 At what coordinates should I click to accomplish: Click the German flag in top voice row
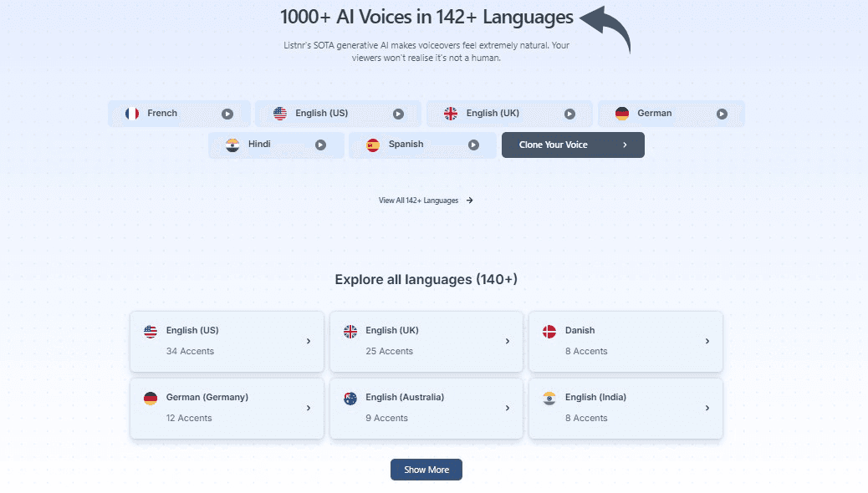click(622, 114)
